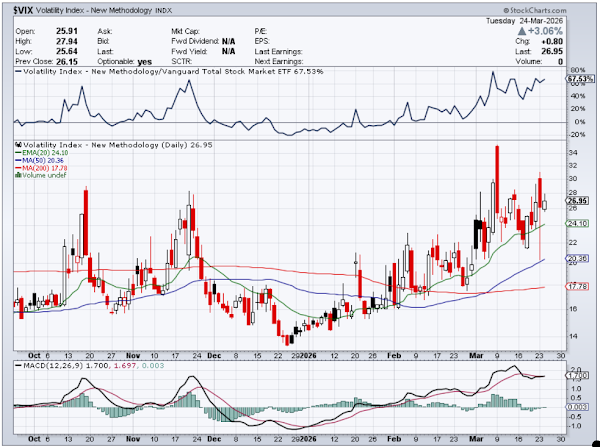This screenshot has width=600, height=447.
Task: Click the 'Next Earnings:' label
Action: click(279, 61)
